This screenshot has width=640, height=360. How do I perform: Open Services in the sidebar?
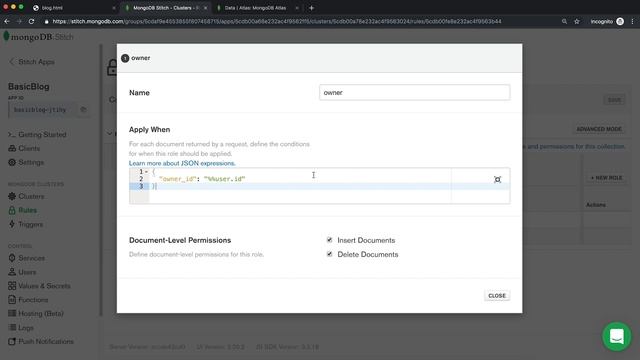pos(31,258)
